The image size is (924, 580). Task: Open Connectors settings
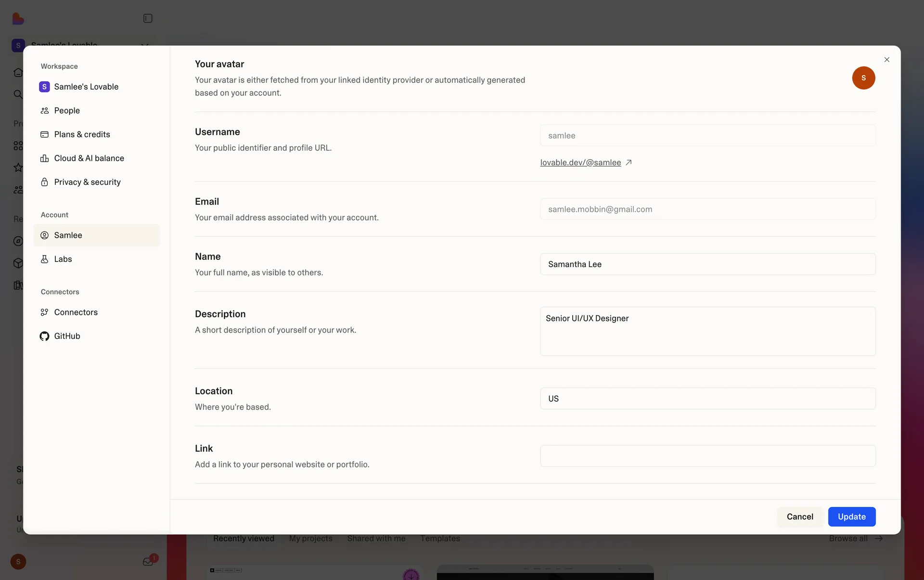76,312
